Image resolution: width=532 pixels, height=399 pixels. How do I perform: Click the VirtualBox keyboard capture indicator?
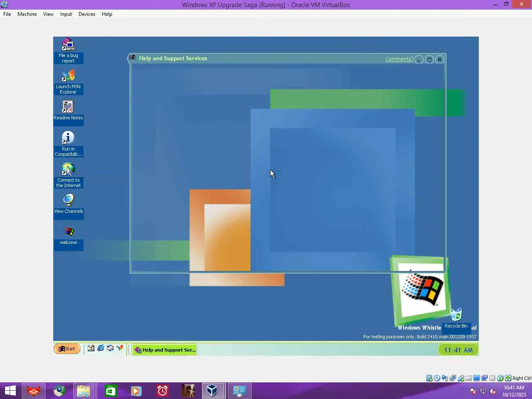tap(508, 378)
